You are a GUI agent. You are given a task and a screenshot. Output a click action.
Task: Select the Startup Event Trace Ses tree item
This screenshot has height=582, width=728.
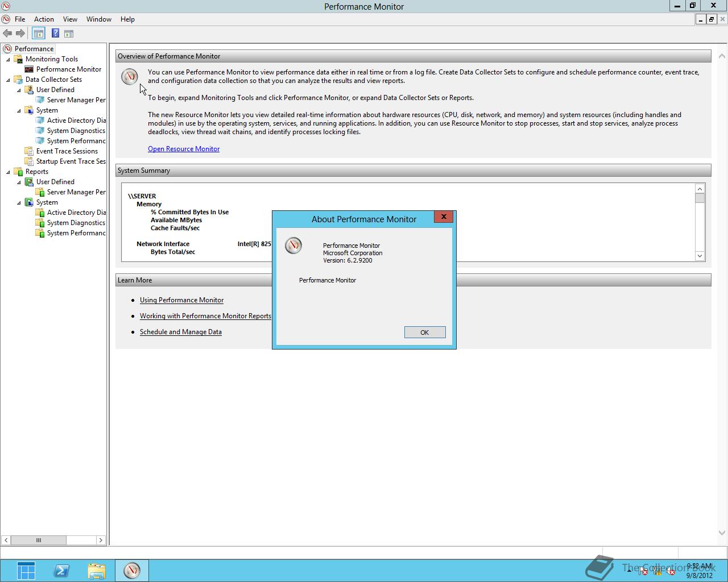click(71, 161)
